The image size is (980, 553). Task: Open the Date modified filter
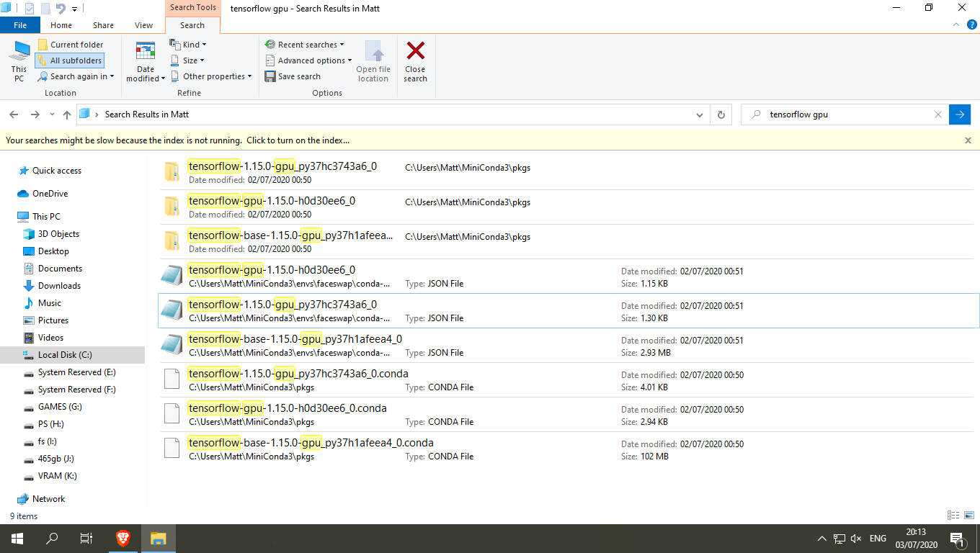pos(146,60)
